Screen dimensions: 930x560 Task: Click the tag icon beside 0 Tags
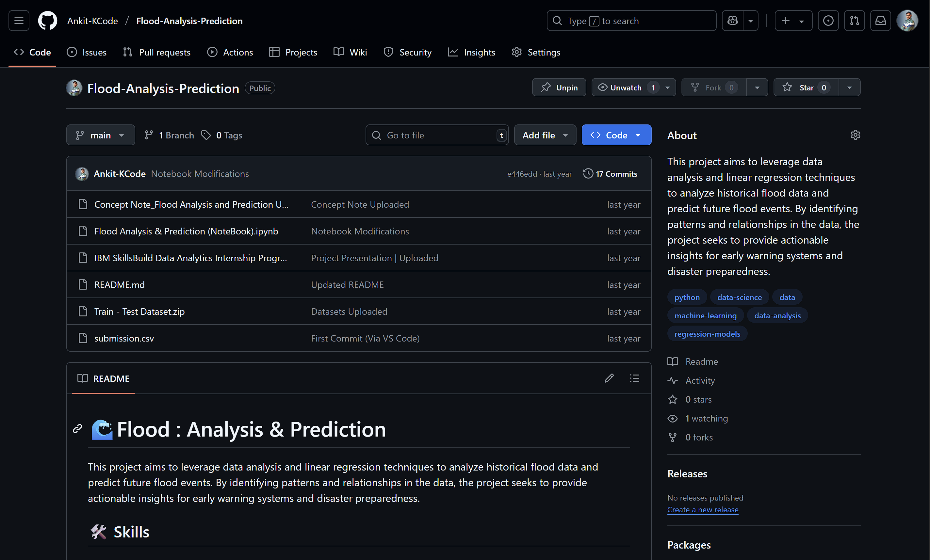pyautogui.click(x=206, y=135)
